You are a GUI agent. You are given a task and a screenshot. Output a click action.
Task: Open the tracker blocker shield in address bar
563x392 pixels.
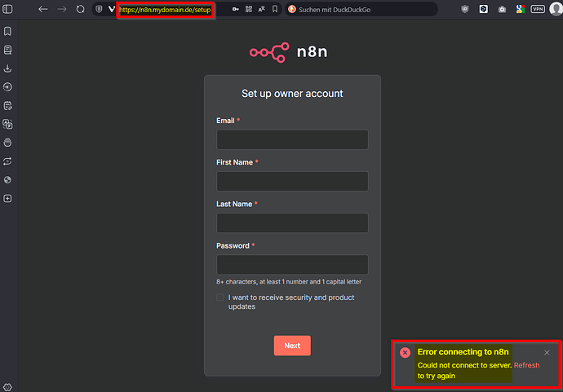pyautogui.click(x=99, y=9)
